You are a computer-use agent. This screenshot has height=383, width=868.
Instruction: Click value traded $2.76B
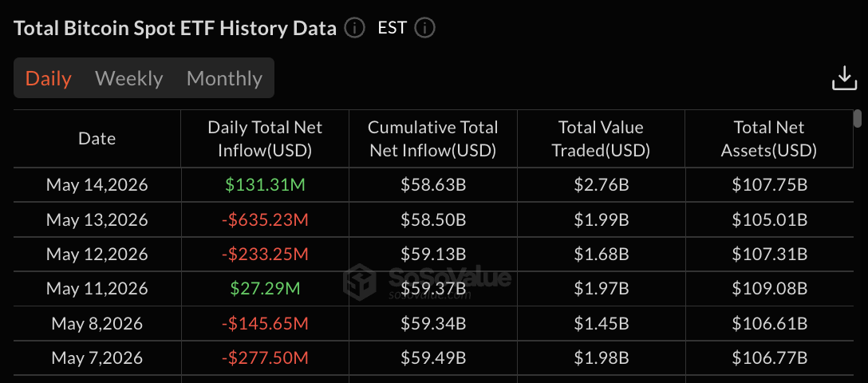tap(602, 185)
